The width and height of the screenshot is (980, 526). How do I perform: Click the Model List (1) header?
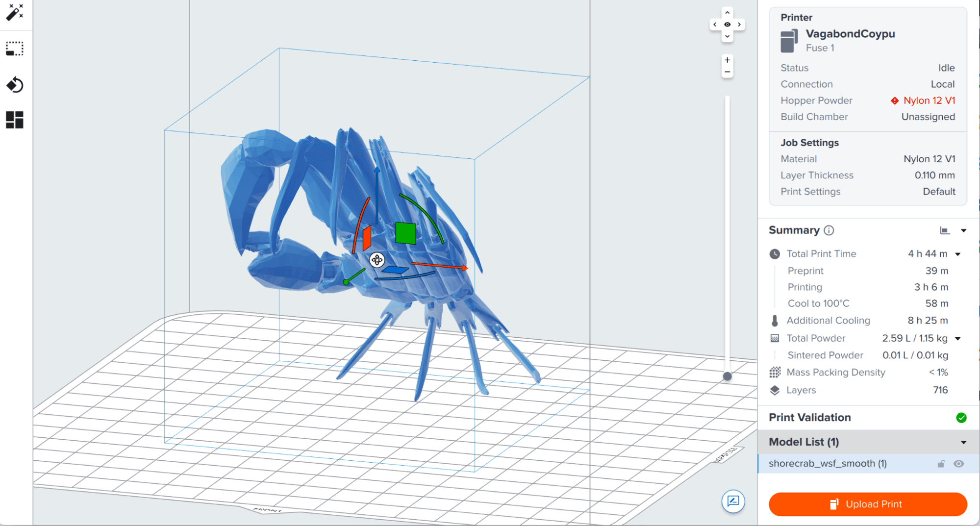click(x=868, y=442)
